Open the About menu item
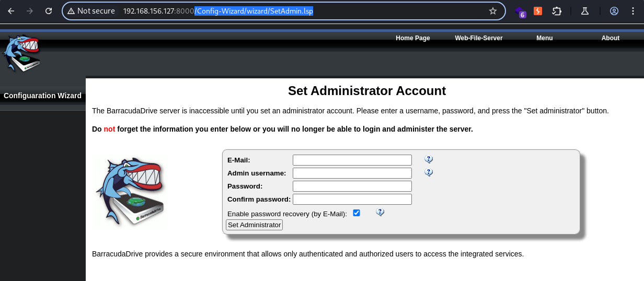644x281 pixels. (x=611, y=38)
